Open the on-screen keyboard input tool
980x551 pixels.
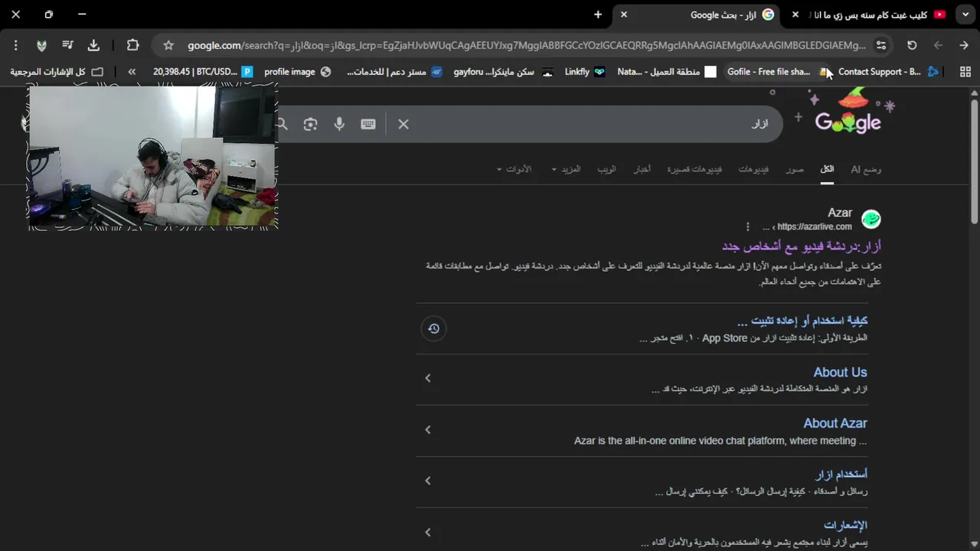[x=368, y=124]
